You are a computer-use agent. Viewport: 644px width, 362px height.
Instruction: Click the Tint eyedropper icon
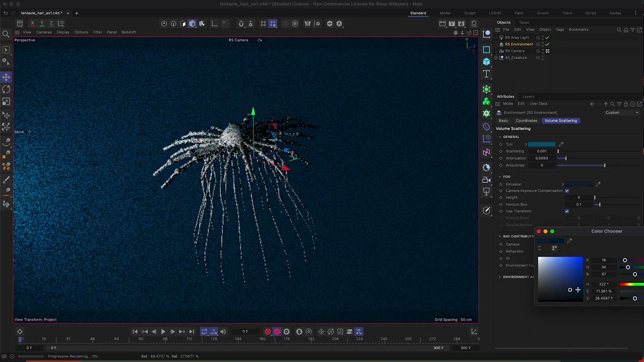click(561, 144)
